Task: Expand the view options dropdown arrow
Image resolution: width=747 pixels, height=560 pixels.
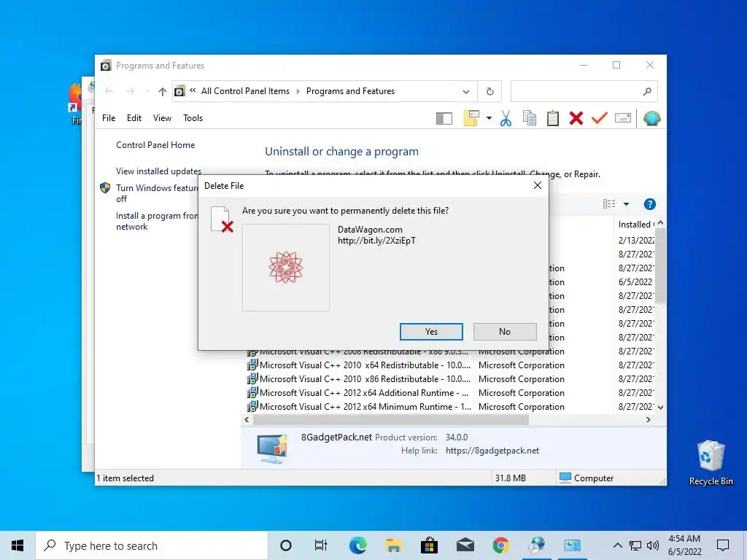Action: click(626, 204)
